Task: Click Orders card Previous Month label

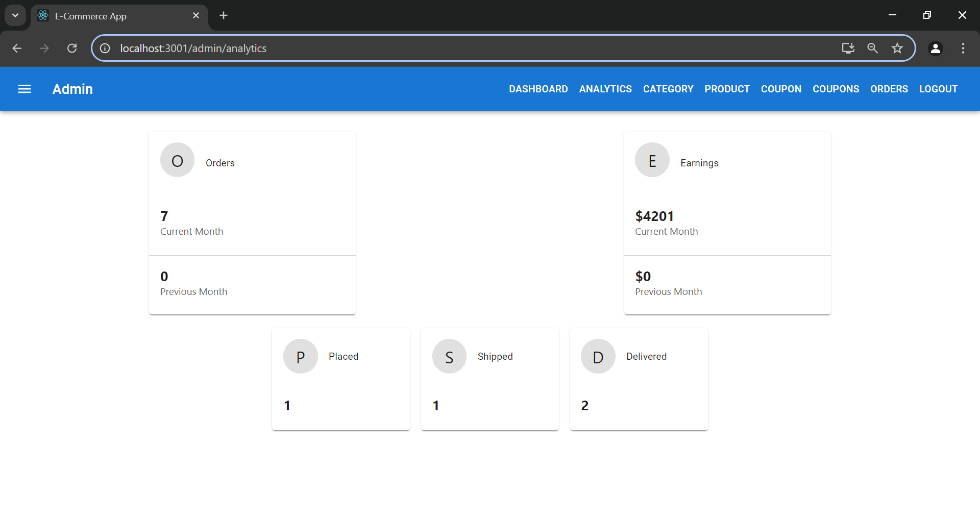Action: (193, 291)
